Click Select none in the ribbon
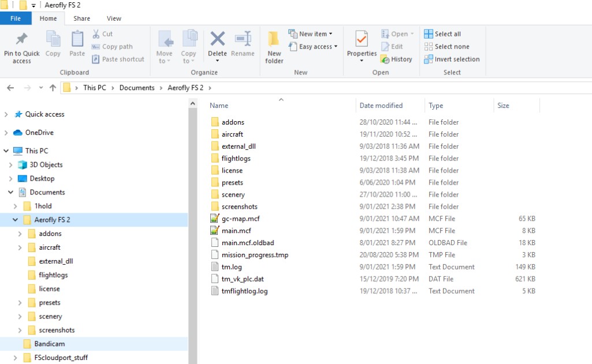The width and height of the screenshot is (592, 364). [446, 46]
